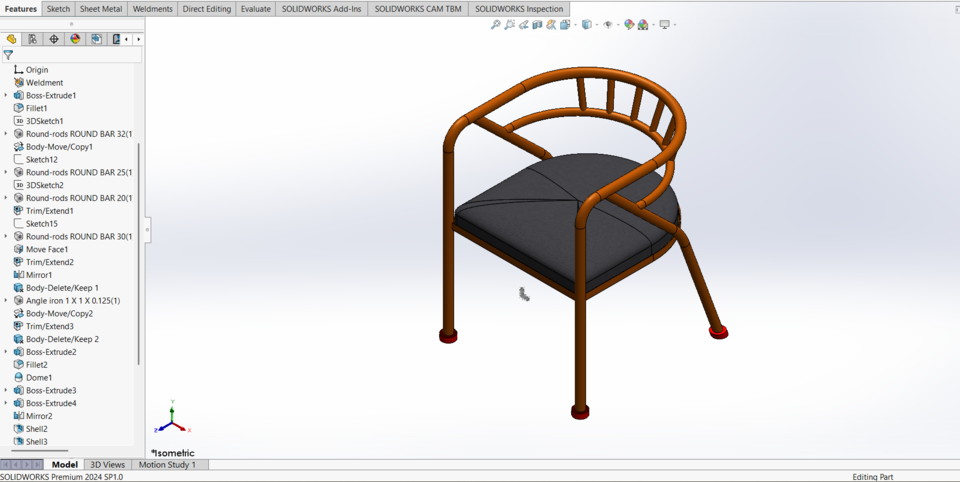This screenshot has width=960, height=482.
Task: Open the DimXpertManager crosshair tab
Action: (54, 39)
